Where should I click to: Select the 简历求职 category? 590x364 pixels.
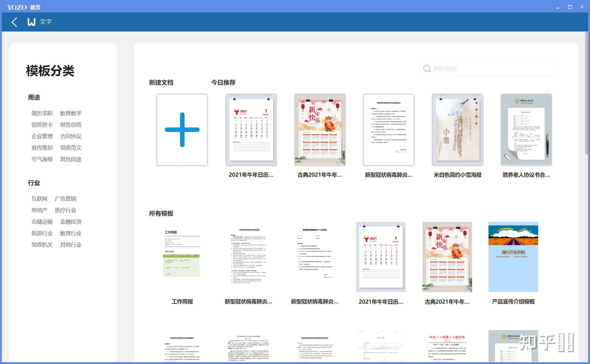(x=42, y=113)
